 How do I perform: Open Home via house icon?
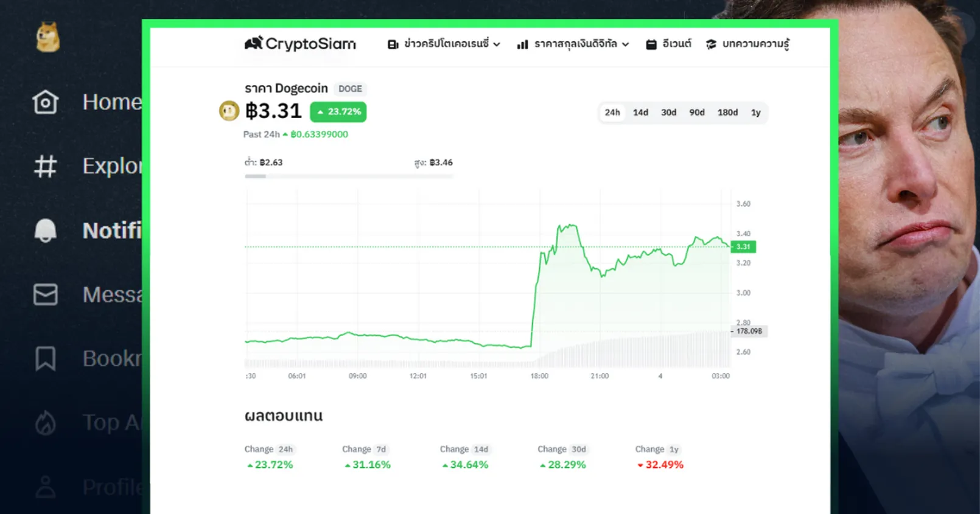coord(46,102)
